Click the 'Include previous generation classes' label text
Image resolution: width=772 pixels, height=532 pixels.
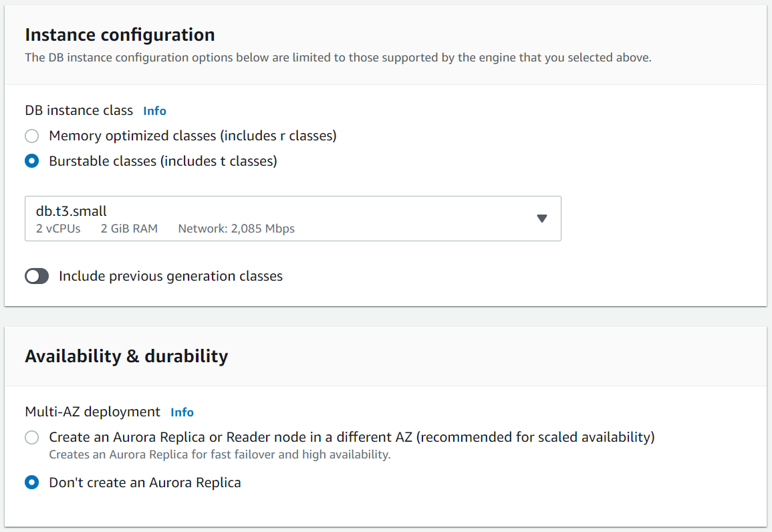tap(170, 277)
